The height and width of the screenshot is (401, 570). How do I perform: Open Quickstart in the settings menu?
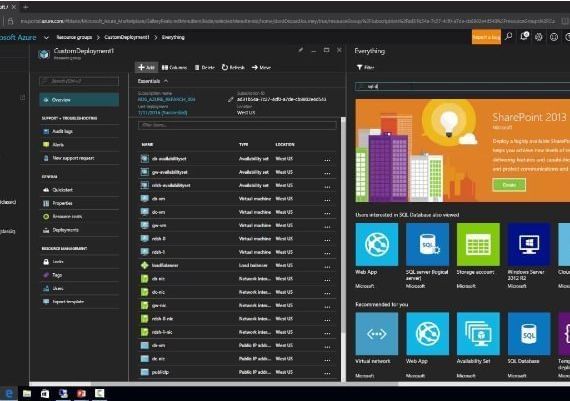pyautogui.click(x=79, y=190)
